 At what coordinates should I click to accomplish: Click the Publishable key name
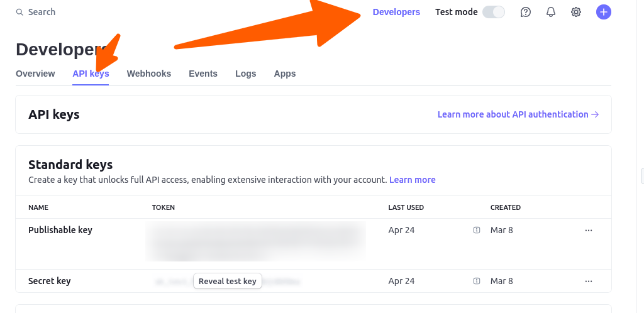(x=60, y=230)
